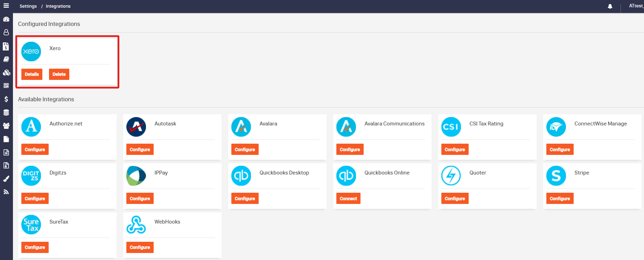
Task: Click Integrations in the breadcrumb
Action: [x=58, y=6]
